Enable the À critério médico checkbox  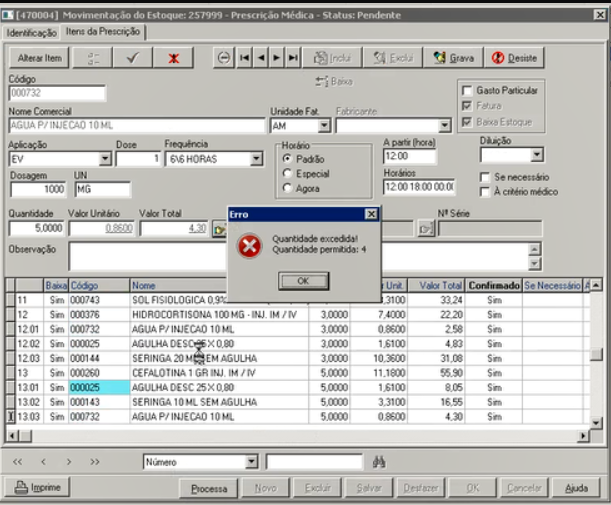(485, 192)
